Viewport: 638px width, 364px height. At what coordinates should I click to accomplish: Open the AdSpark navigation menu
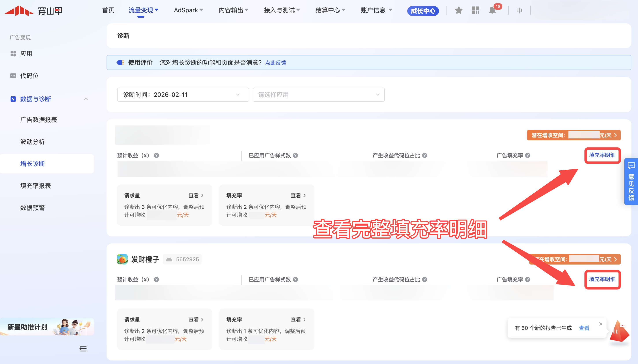(188, 10)
